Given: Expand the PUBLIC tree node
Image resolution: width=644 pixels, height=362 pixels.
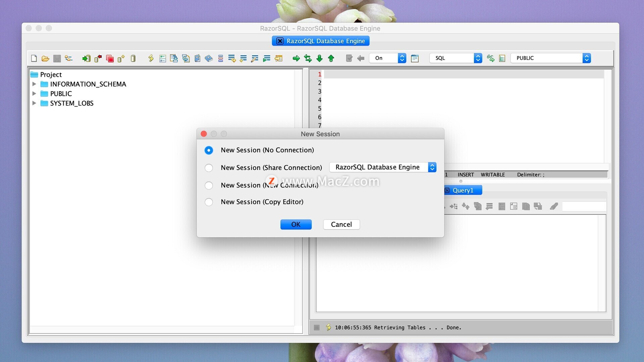Looking at the screenshot, I should pyautogui.click(x=34, y=94).
